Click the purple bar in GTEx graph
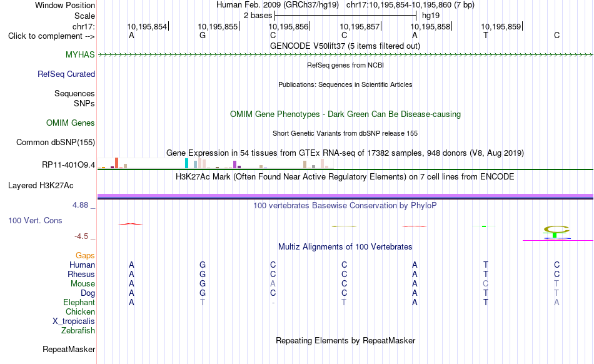The image size is (594, 364). (x=235, y=164)
